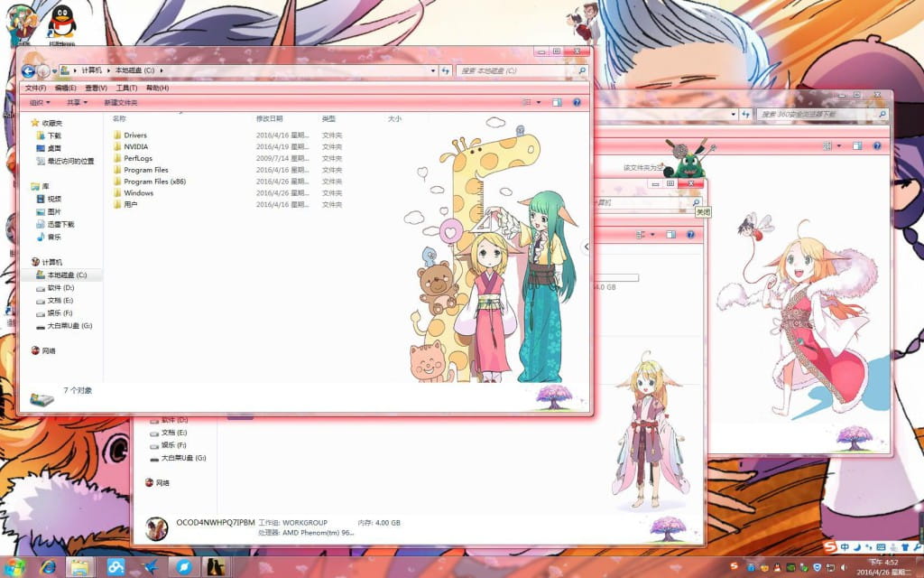Click the 新建文件夹 (New folder) button
Image resolution: width=924 pixels, height=578 pixels.
point(119,102)
